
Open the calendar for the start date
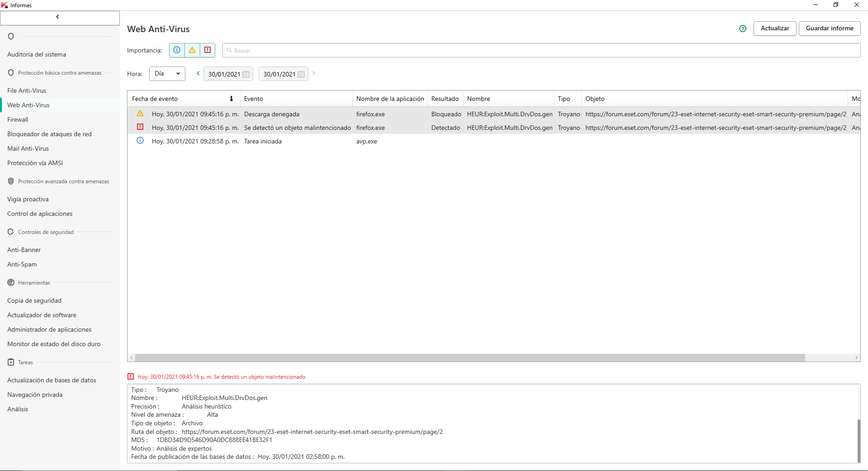(x=246, y=74)
